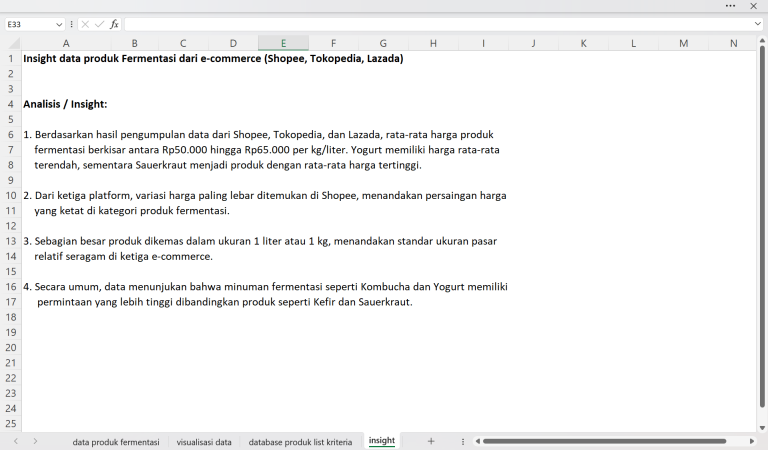Screen dimensions: 768x450
Task: Open the visualisasi data sheet tab
Action: (x=204, y=441)
